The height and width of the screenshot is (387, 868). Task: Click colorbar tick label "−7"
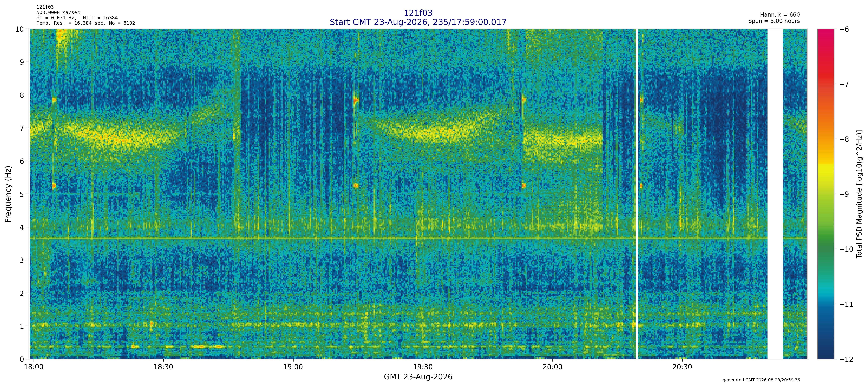coord(844,84)
